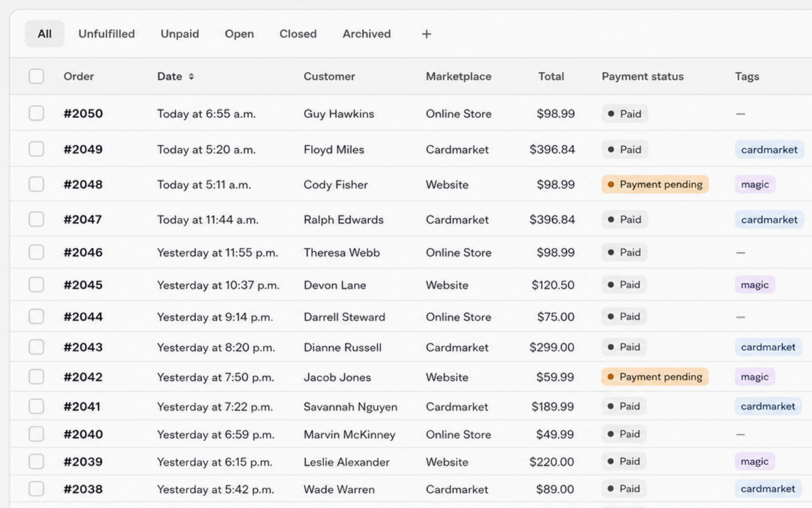Click the cardmarket tag on order #2041

pos(768,407)
